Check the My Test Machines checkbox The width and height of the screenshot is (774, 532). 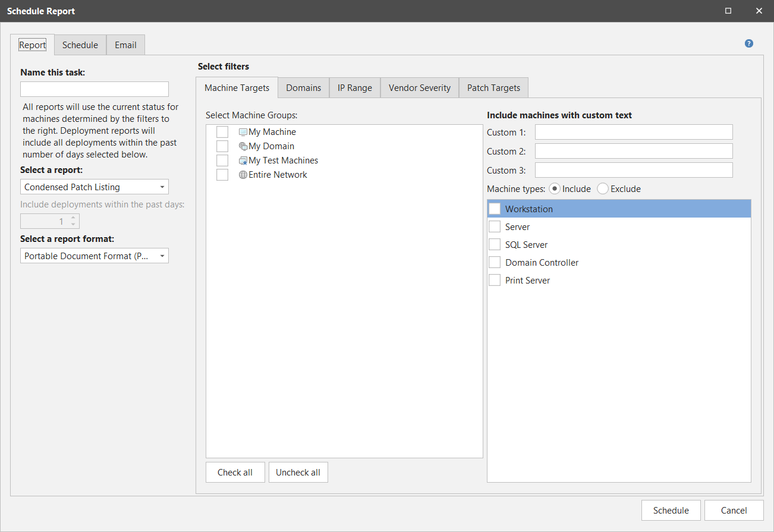click(x=222, y=160)
